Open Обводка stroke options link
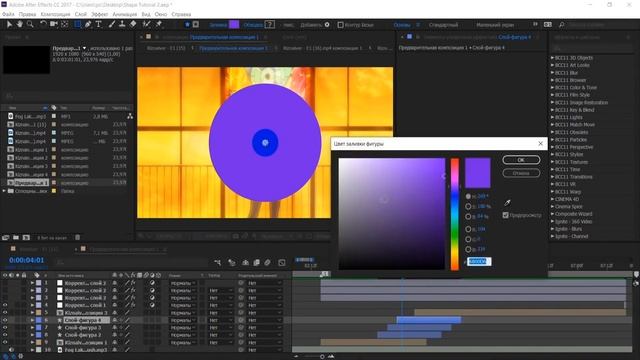 pos(253,25)
